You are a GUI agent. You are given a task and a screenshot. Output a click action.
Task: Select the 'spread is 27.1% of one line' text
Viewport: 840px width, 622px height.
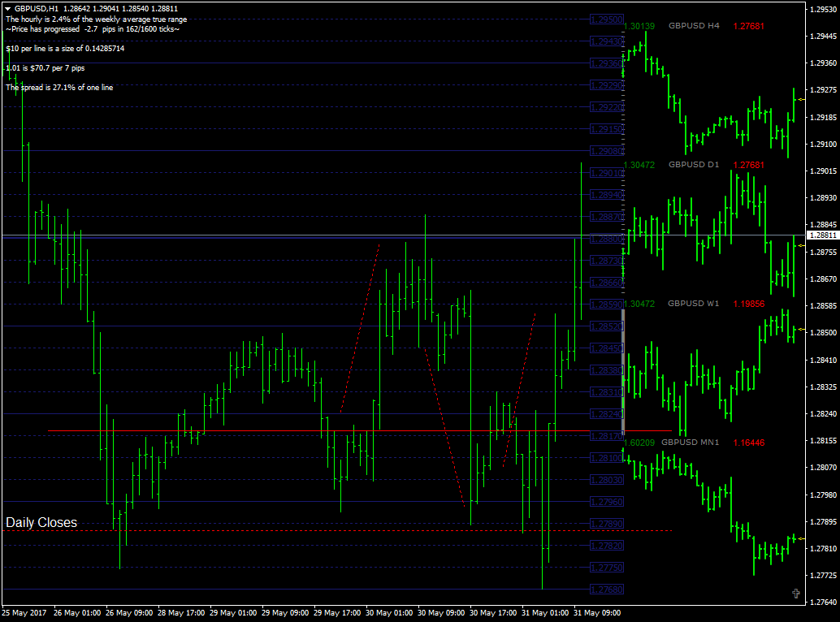click(x=59, y=87)
